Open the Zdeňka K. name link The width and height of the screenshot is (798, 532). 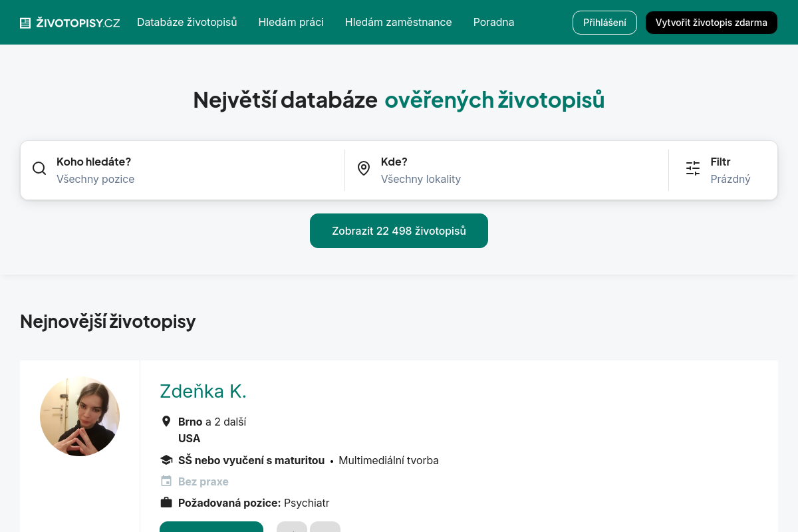coord(203,391)
